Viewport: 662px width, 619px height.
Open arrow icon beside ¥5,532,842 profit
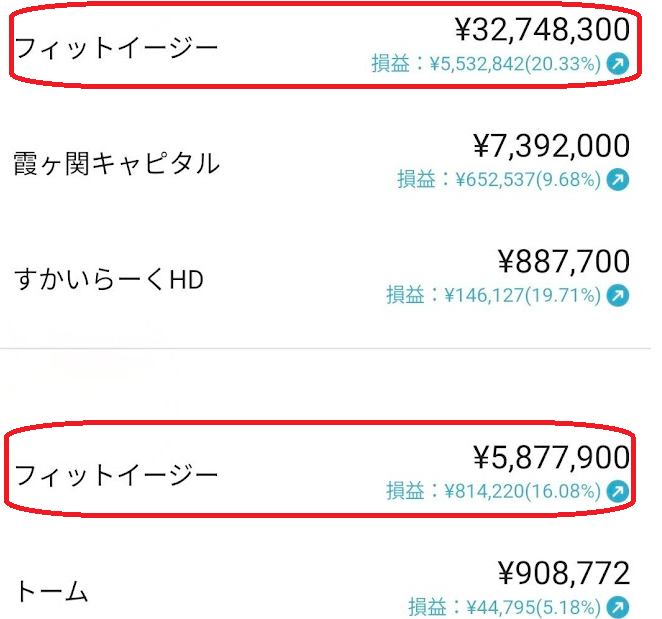point(618,64)
